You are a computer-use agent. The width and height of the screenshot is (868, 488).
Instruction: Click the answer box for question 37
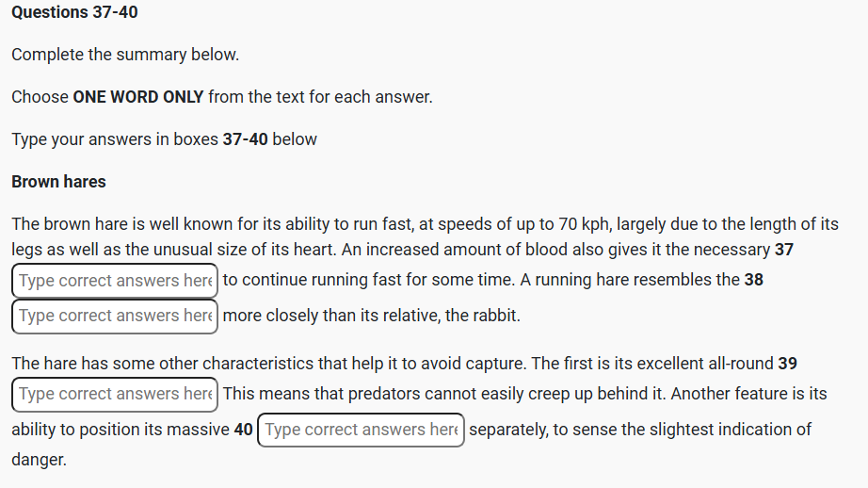[115, 281]
